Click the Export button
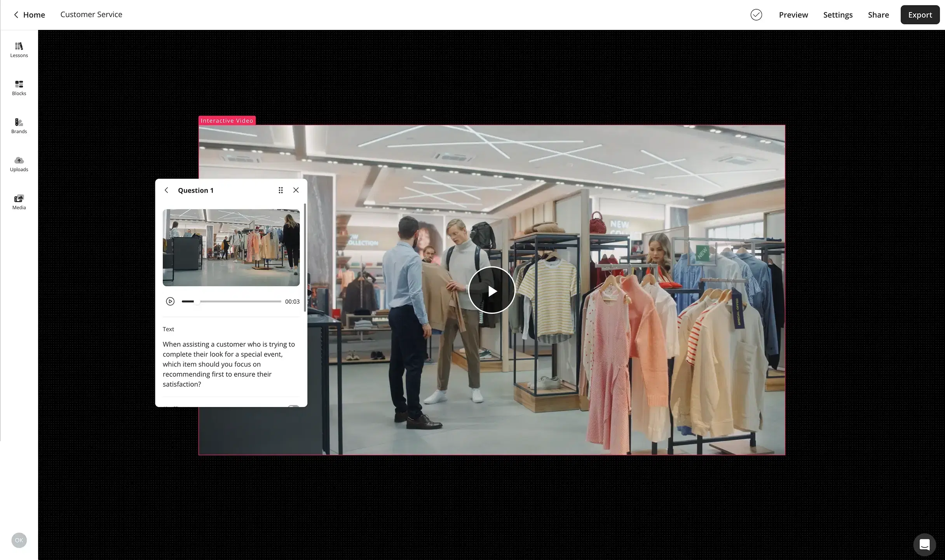 coord(920,14)
